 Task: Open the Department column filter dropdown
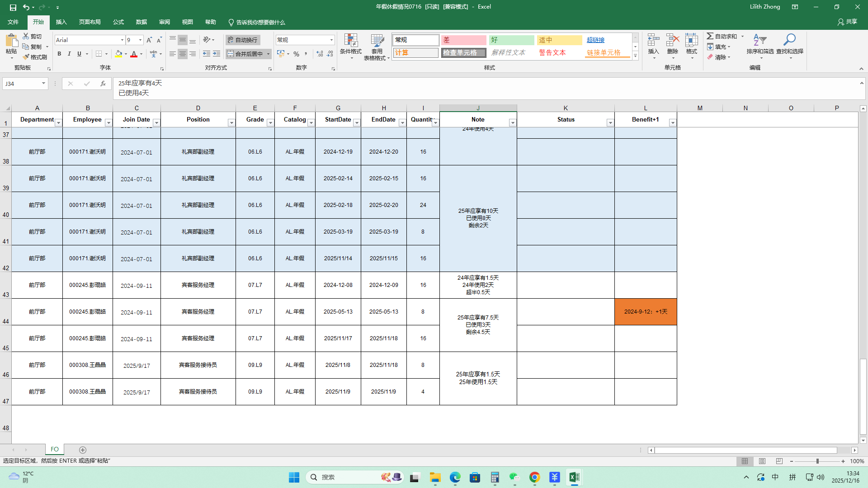click(58, 123)
